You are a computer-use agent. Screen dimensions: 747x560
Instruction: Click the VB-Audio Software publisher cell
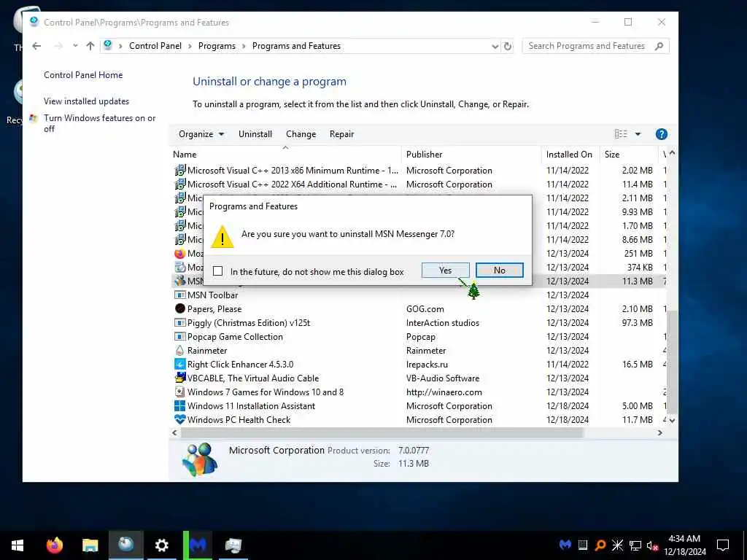[443, 378]
